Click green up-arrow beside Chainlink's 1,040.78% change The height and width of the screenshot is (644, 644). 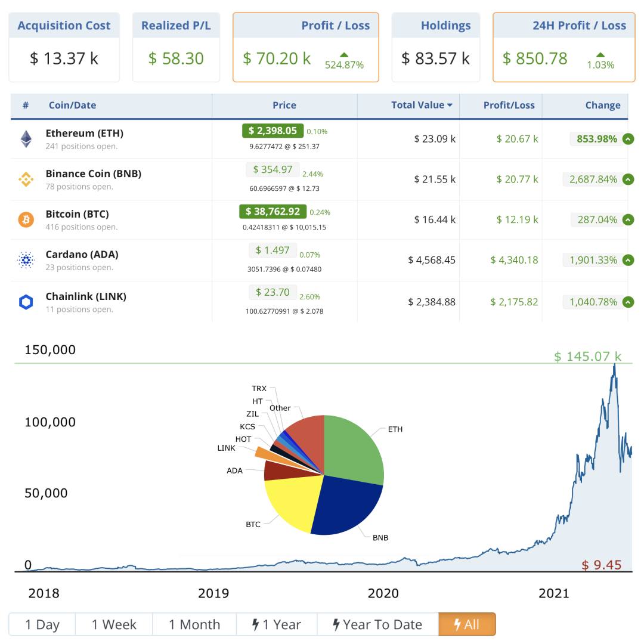tap(628, 302)
